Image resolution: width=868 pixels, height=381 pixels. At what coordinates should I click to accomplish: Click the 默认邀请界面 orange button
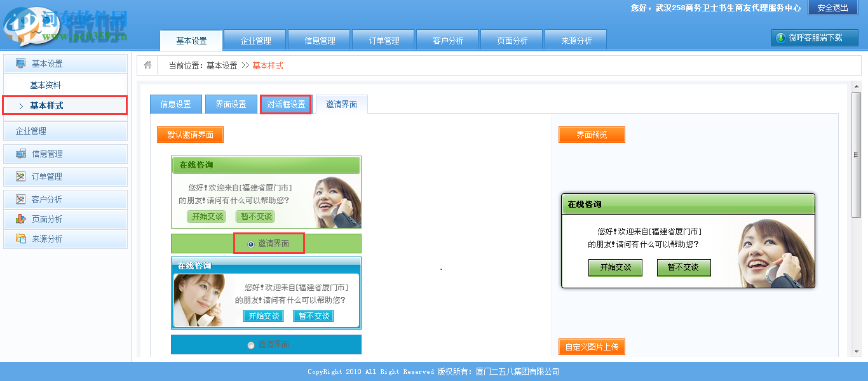pyautogui.click(x=191, y=135)
